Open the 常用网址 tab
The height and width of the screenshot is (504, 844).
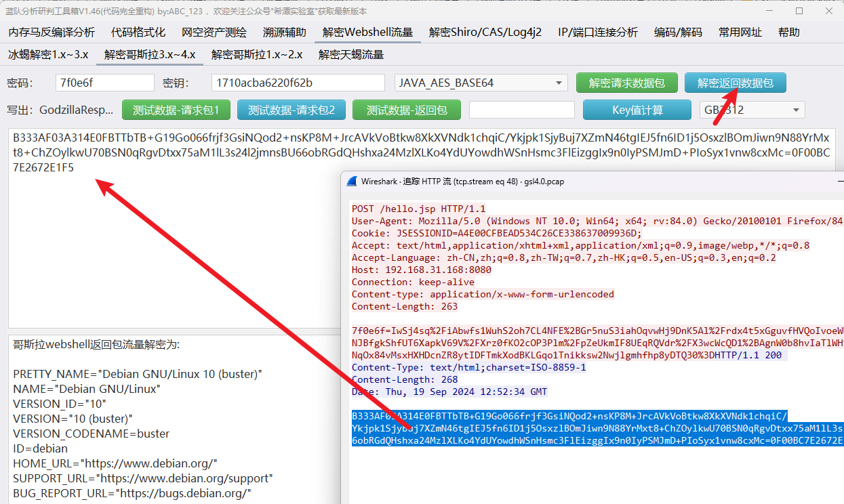(740, 32)
